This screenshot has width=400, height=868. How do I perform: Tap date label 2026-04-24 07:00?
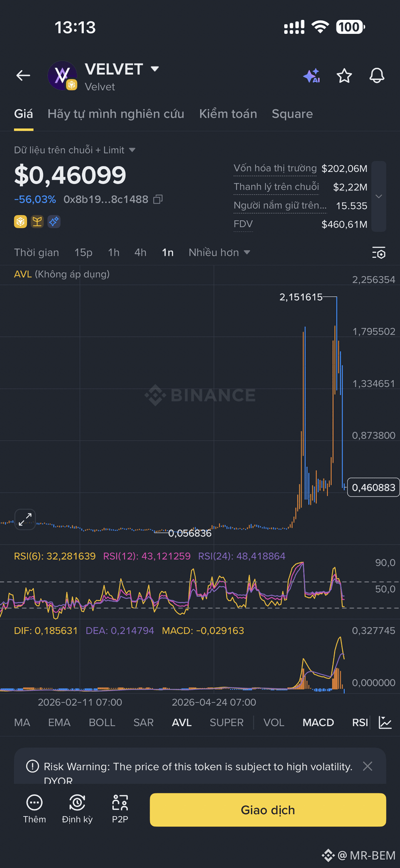click(214, 702)
